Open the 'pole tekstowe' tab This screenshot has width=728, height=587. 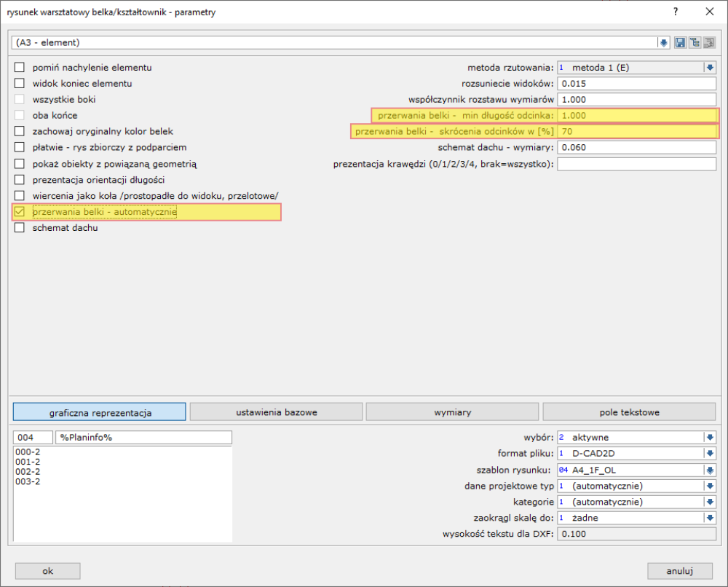[x=630, y=412]
